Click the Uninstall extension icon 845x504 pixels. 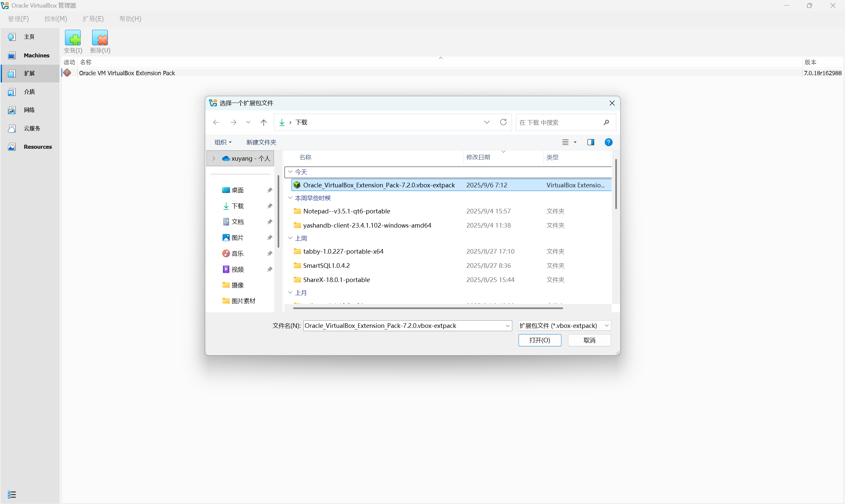tap(100, 38)
